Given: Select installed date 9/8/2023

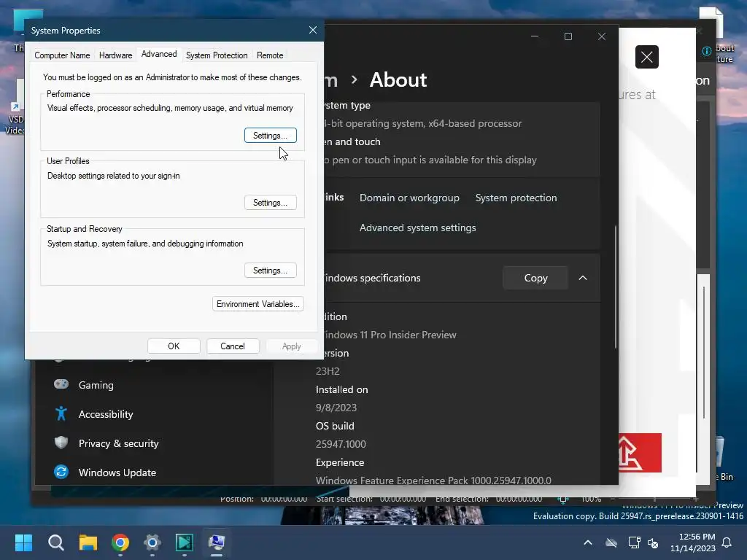Looking at the screenshot, I should (336, 408).
